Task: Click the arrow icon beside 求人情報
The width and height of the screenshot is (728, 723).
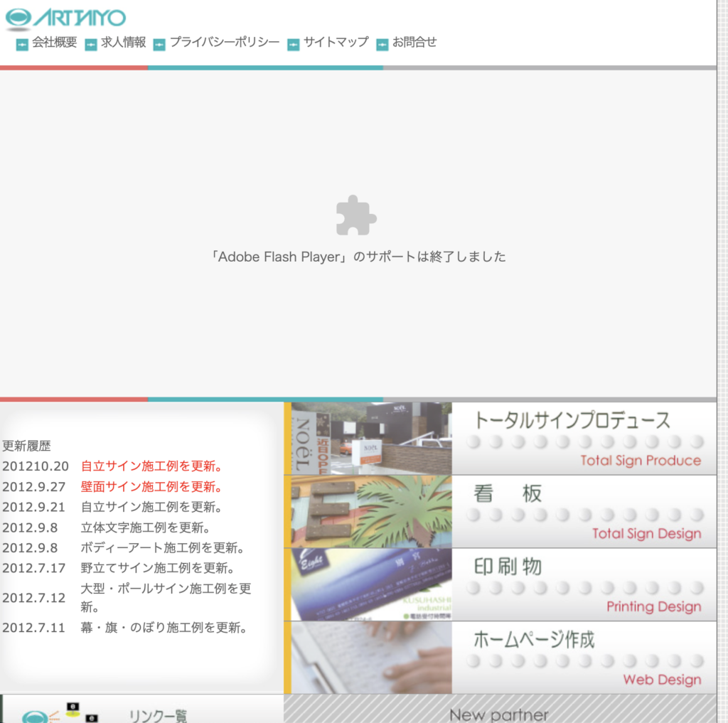Action: pos(91,44)
